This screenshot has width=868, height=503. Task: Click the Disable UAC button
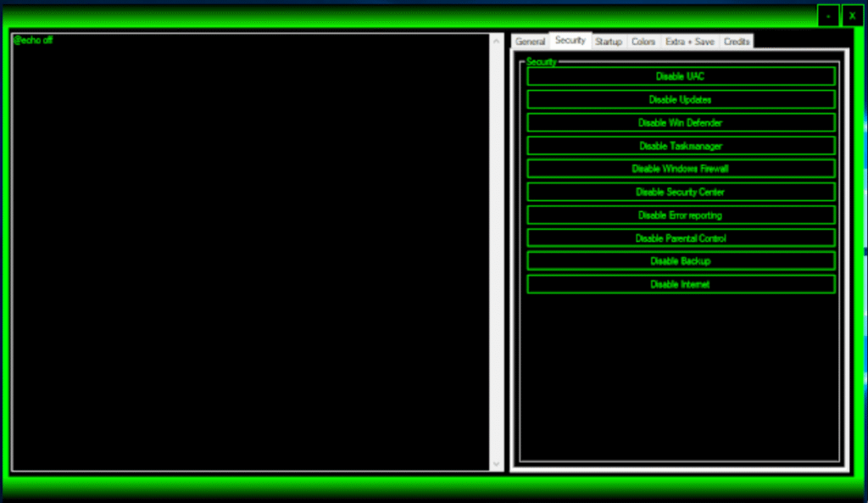[681, 75]
